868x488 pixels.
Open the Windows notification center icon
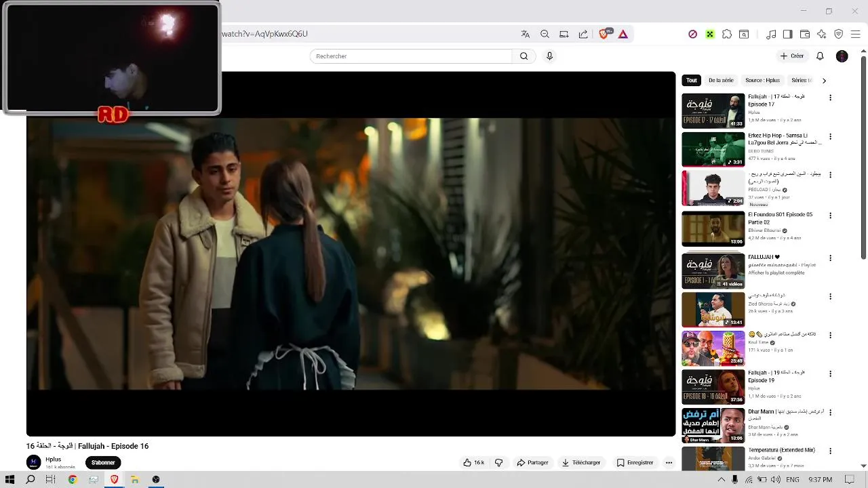(850, 480)
